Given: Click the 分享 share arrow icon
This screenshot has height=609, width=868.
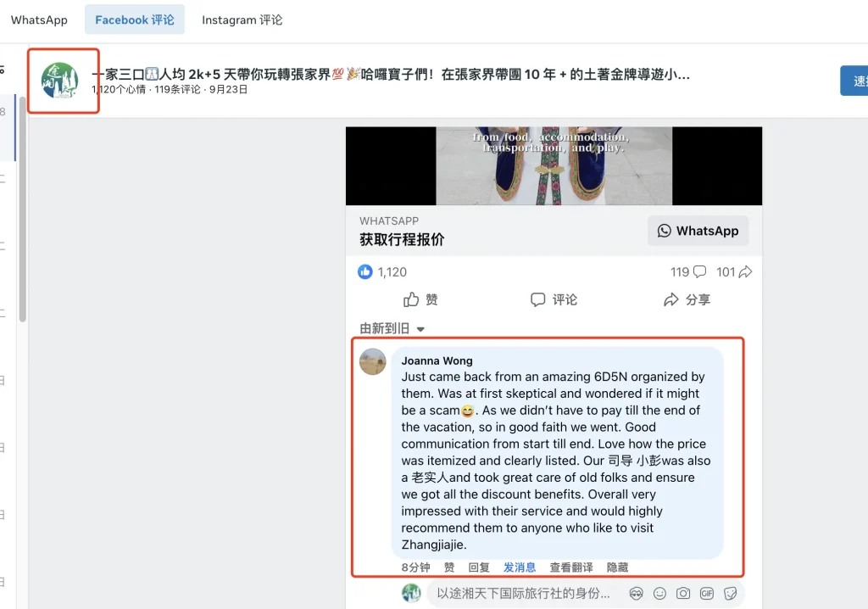Looking at the screenshot, I should pyautogui.click(x=671, y=299).
